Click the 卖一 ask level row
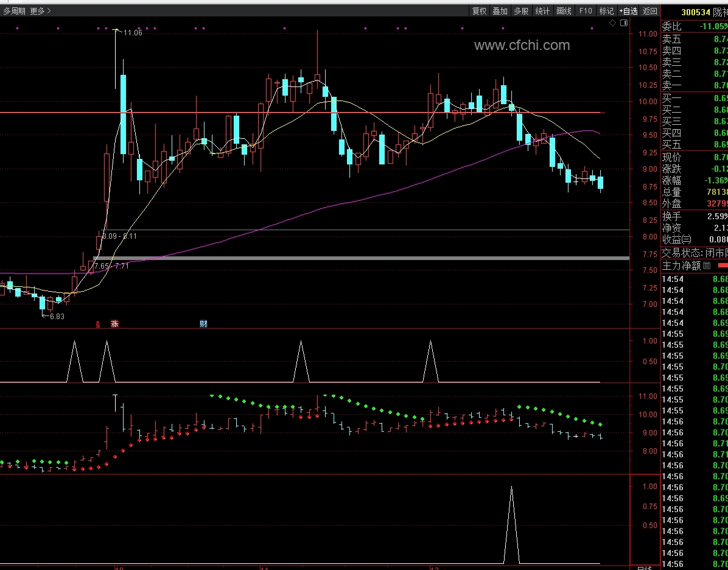The width and height of the screenshot is (728, 570). click(x=695, y=85)
